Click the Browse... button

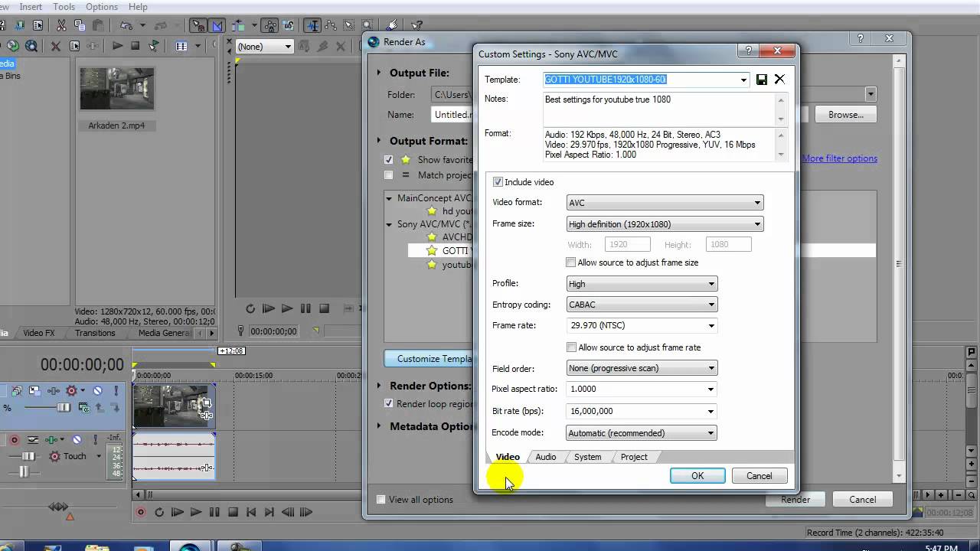pyautogui.click(x=845, y=115)
